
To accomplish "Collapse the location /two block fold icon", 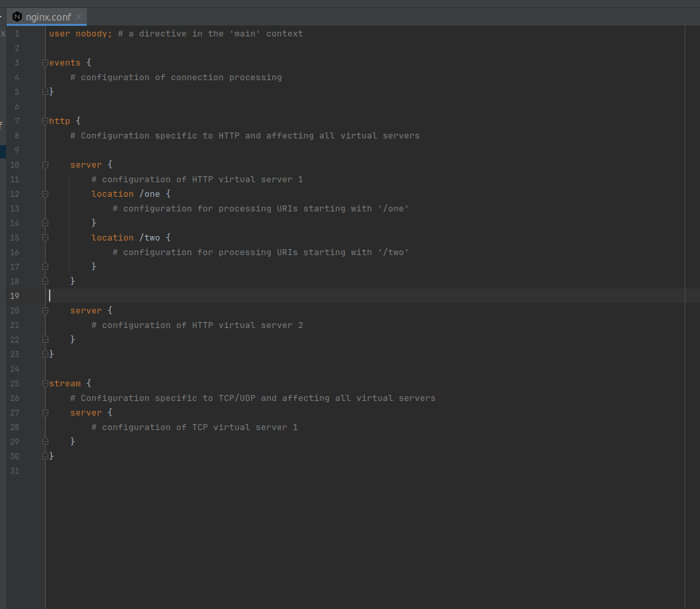I will click(44, 237).
